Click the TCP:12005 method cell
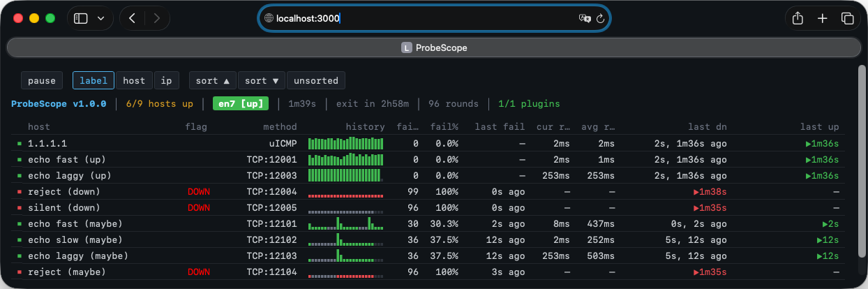Image resolution: width=868 pixels, height=289 pixels. (271, 207)
